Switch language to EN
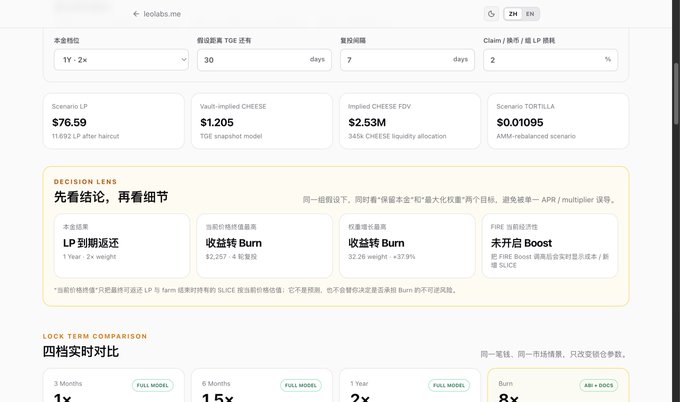 (x=530, y=14)
